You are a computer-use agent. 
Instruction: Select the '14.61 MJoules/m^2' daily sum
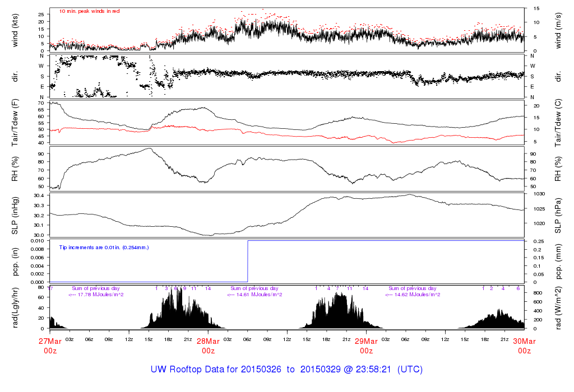(259, 295)
